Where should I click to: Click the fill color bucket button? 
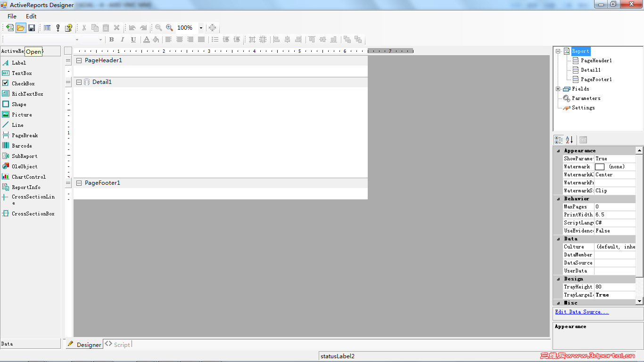pyautogui.click(x=156, y=40)
